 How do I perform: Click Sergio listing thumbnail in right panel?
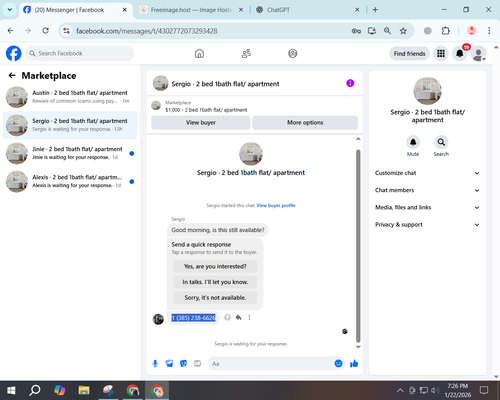click(x=427, y=91)
